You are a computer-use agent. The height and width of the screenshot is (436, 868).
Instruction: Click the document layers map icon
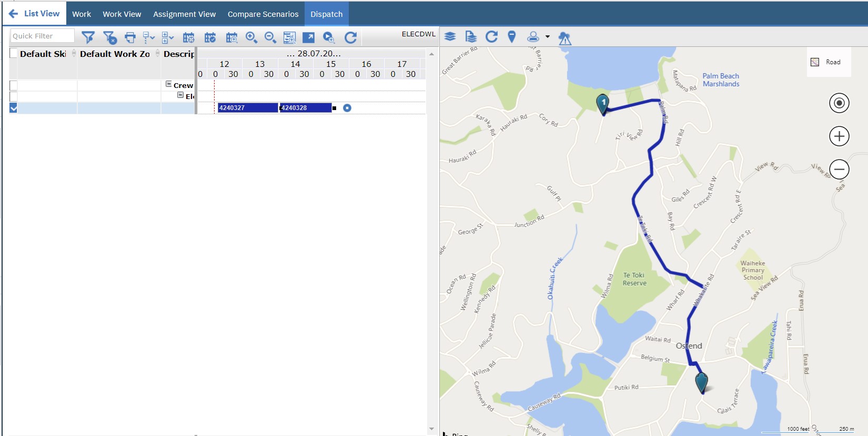pyautogui.click(x=471, y=37)
